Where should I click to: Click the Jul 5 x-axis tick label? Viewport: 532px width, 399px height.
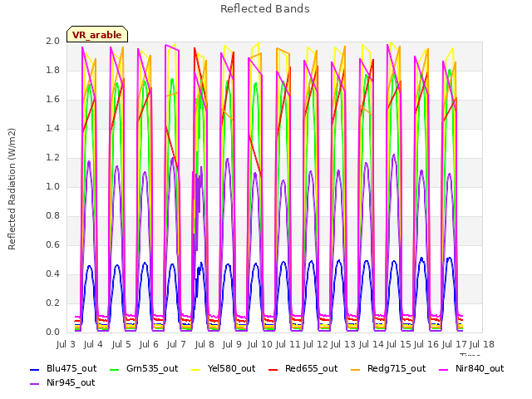[121, 344]
